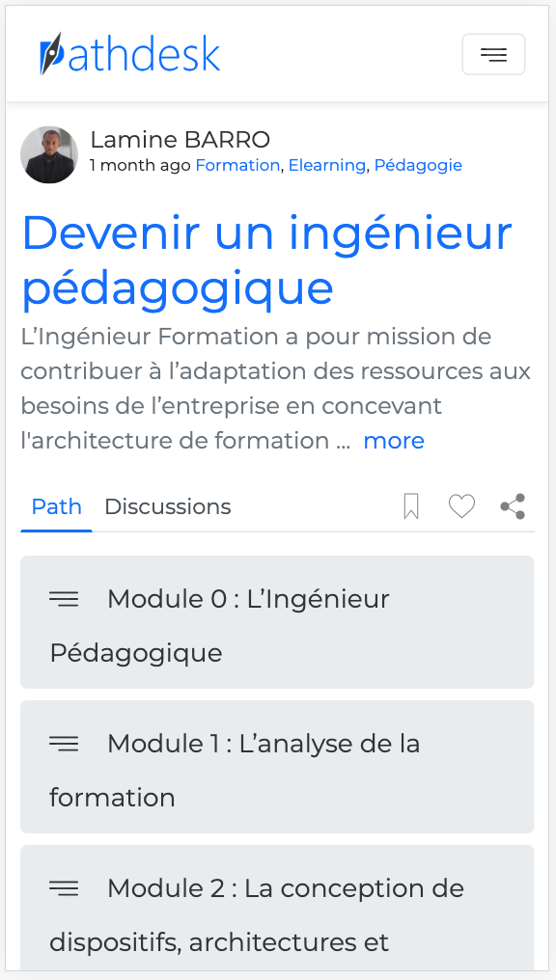556x980 pixels.
Task: Click the more link to expand description
Action: [x=394, y=440]
